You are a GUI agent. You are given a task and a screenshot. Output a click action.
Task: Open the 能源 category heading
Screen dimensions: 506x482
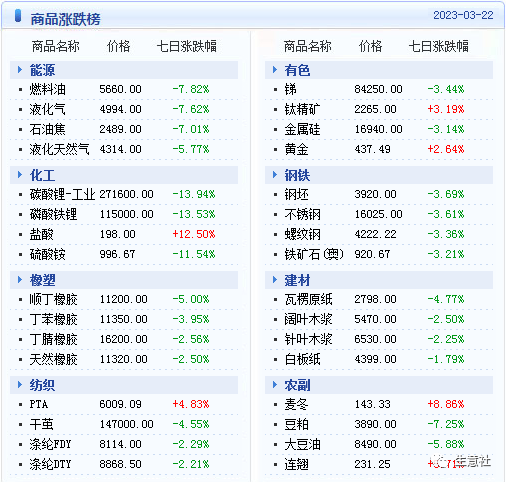pyautogui.click(x=42, y=70)
